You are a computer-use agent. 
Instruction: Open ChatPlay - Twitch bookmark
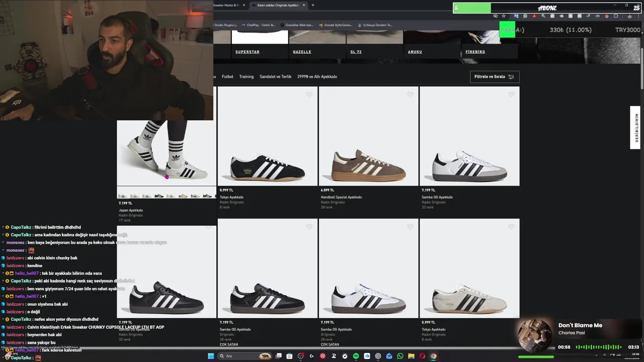tap(258, 25)
